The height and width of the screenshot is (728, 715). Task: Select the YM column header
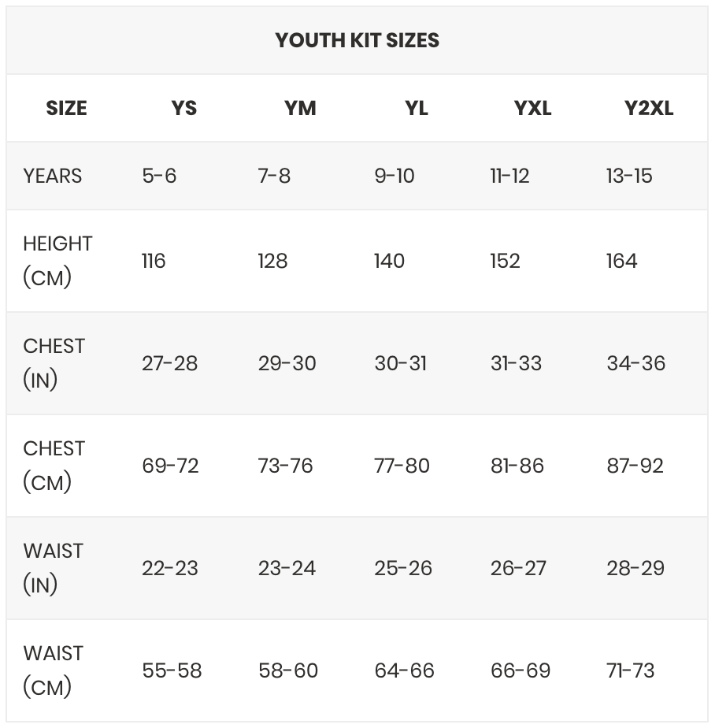(x=300, y=108)
